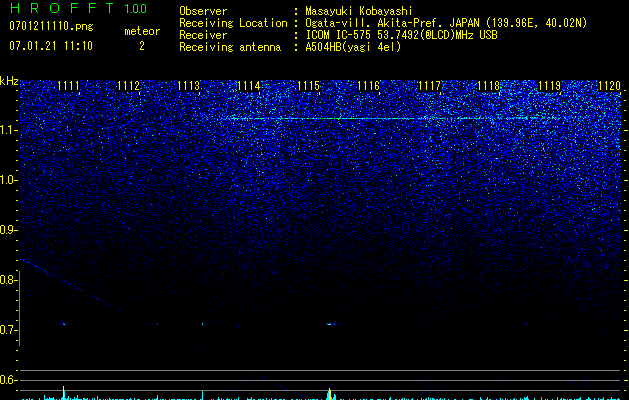The image size is (629, 400).
Task: Click the HROFFT program title
Action: (62, 8)
